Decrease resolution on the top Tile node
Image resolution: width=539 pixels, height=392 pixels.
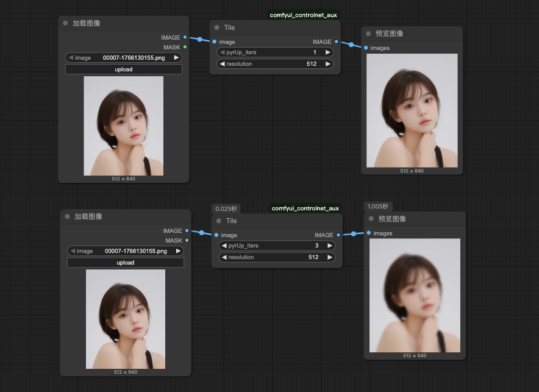222,64
